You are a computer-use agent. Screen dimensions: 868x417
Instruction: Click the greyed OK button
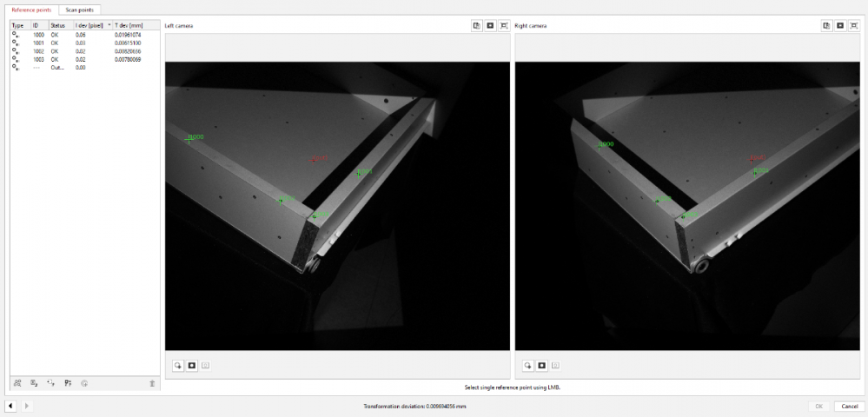819,406
